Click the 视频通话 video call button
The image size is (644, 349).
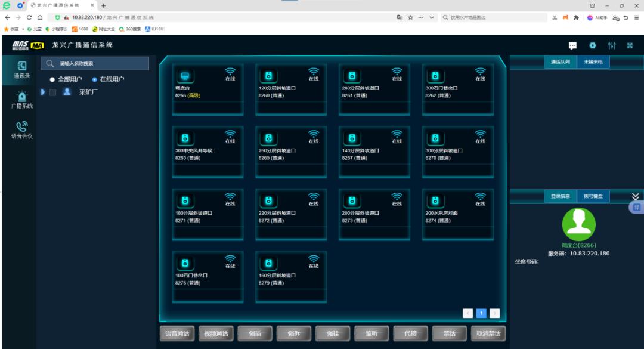coord(216,333)
